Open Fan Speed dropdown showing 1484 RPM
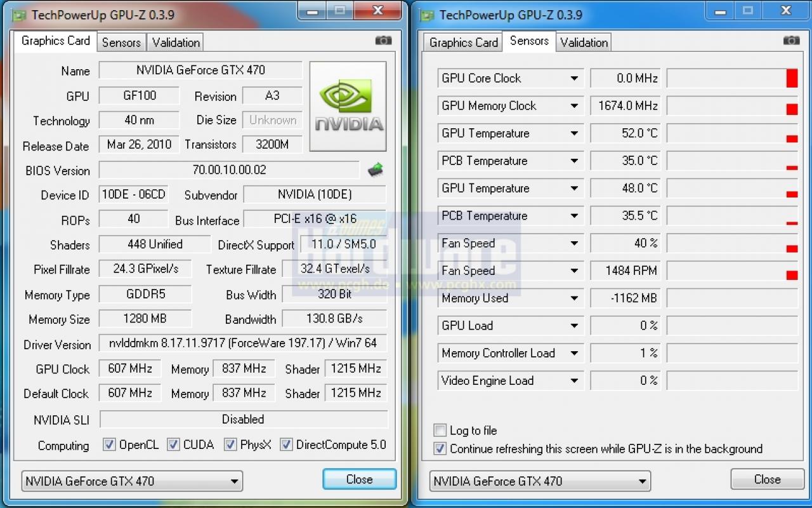812x508 pixels. (x=573, y=271)
